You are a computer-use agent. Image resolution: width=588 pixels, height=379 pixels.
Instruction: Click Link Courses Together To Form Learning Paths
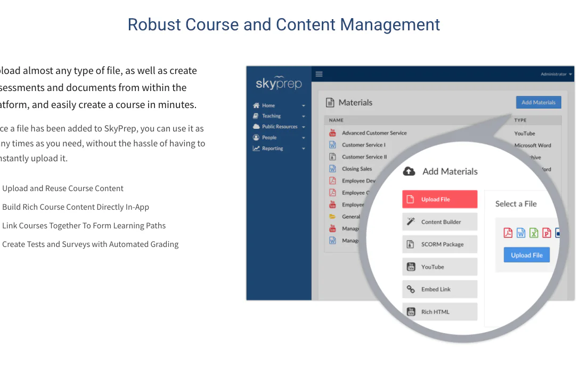pyautogui.click(x=84, y=225)
